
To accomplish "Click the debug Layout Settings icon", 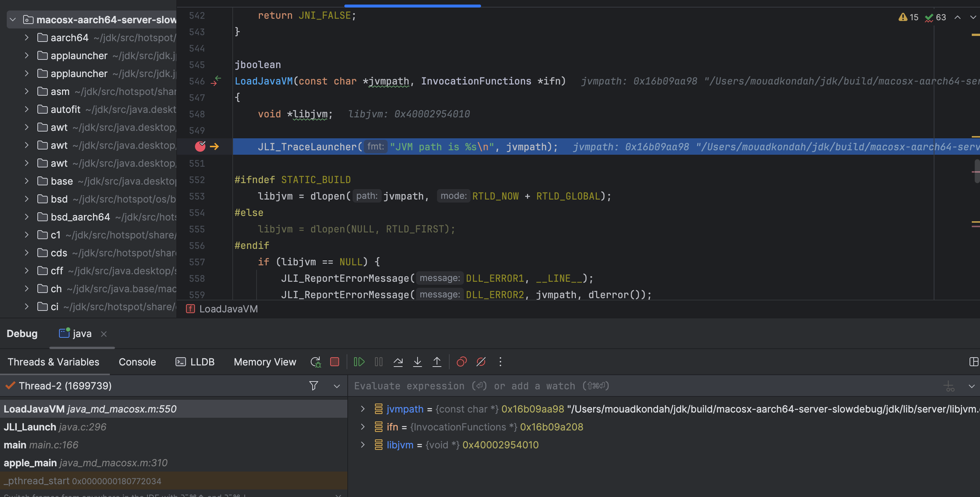I will tap(974, 362).
